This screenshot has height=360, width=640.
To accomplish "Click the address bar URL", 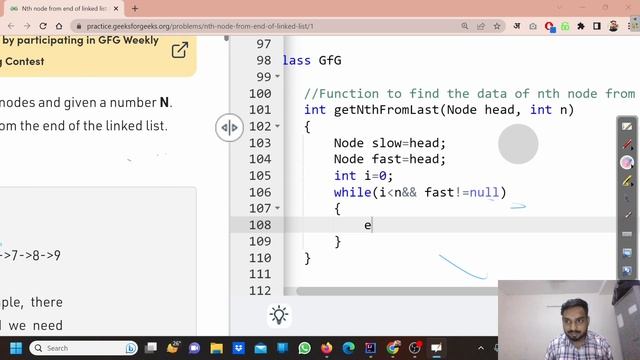I will point(200,26).
